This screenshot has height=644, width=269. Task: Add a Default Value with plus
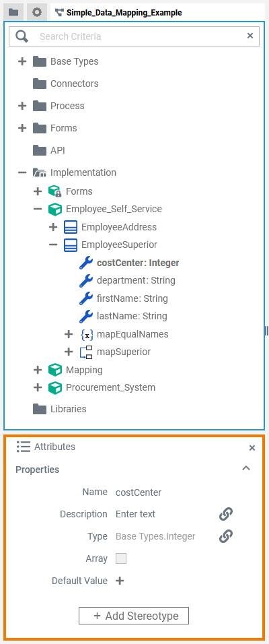(120, 581)
